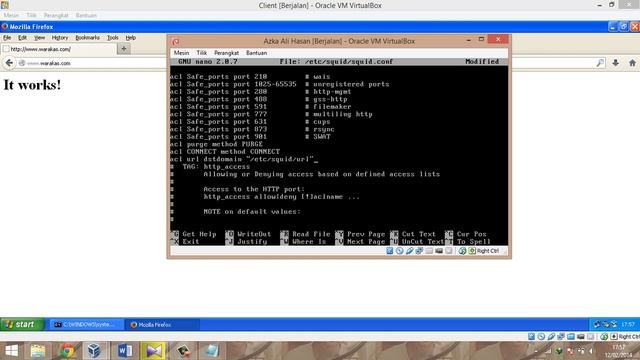This screenshot has height=360, width=640.
Task: Open a new Firefox tab with plus
Action: click(124, 49)
